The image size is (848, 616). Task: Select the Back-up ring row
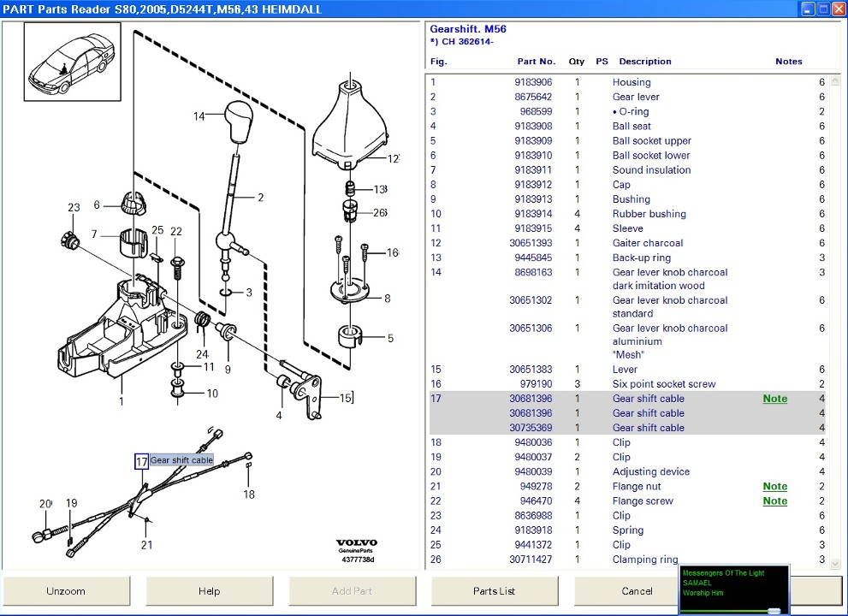coord(627,258)
